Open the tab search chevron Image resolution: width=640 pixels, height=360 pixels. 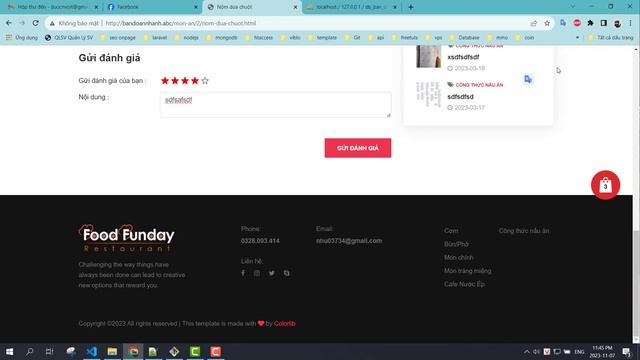(x=573, y=7)
